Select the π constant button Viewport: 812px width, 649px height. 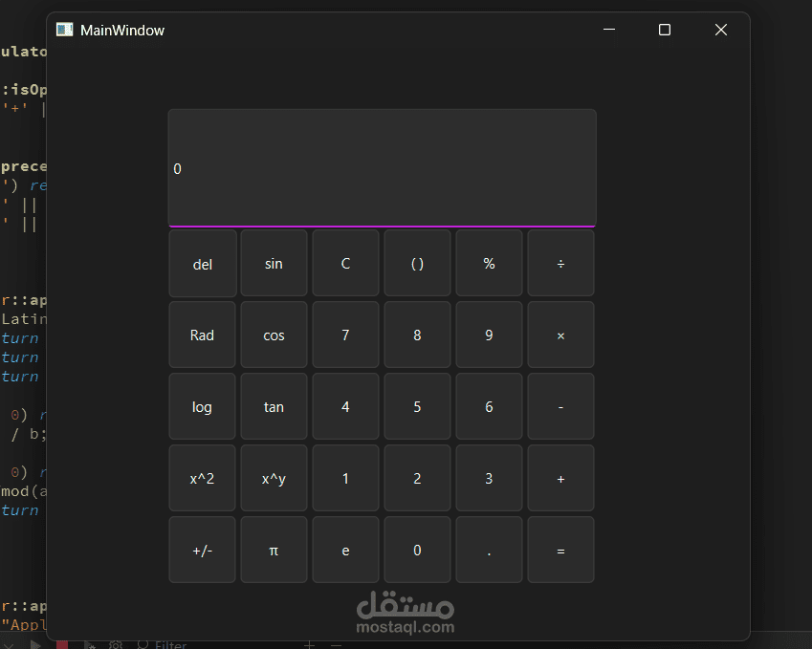point(274,550)
